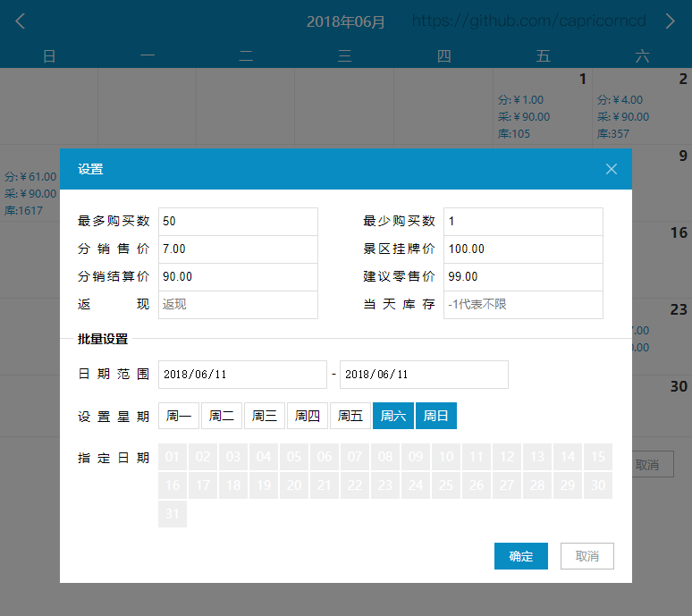Toggle 周三 weekday button
The width and height of the screenshot is (692, 616).
coord(265,416)
